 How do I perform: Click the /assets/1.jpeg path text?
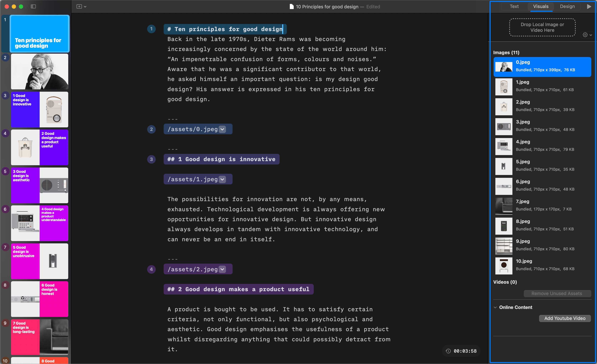193,179
